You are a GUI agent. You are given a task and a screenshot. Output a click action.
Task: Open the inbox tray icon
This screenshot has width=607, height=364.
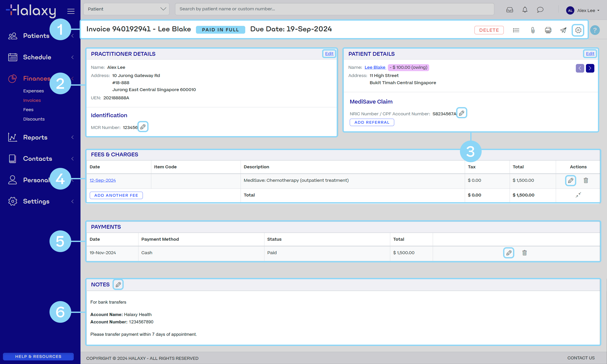[509, 10]
